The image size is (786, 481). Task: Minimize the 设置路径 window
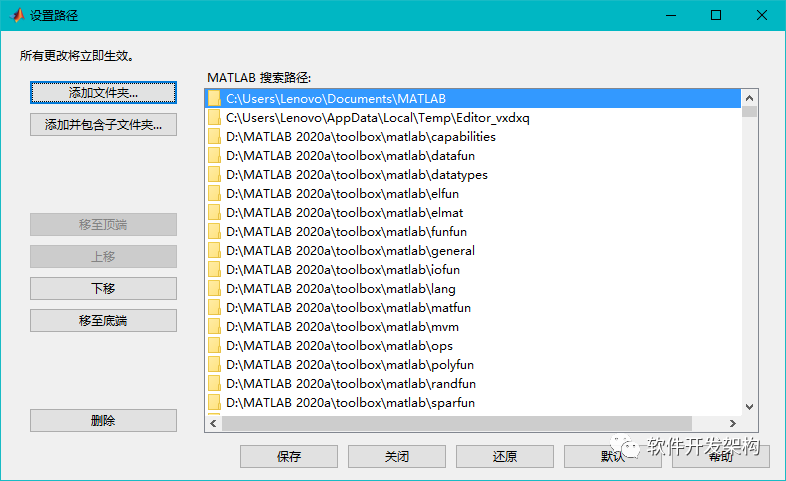pyautogui.click(x=671, y=16)
